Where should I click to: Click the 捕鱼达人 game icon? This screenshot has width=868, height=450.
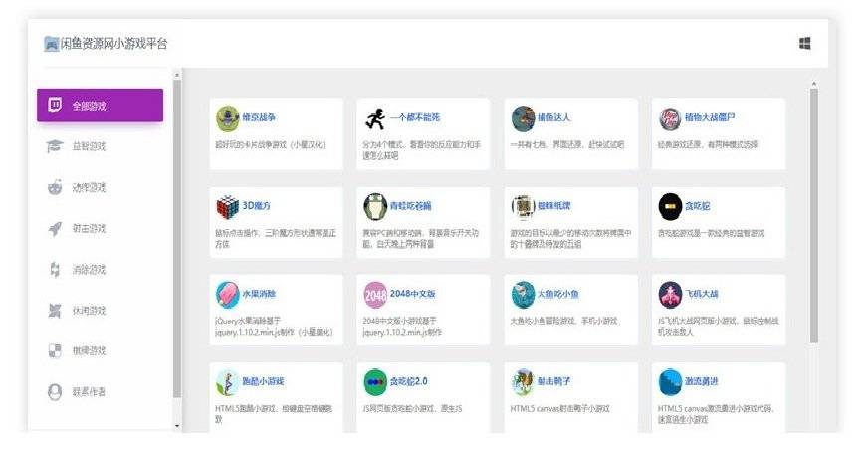(523, 118)
